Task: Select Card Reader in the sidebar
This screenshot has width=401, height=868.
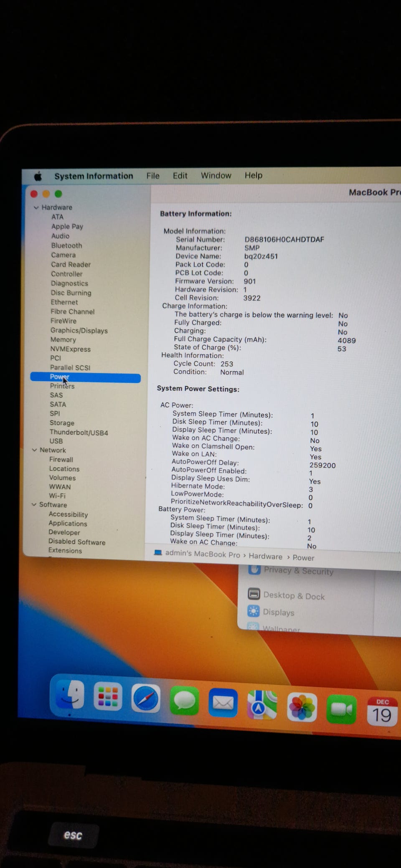Action: click(x=71, y=264)
